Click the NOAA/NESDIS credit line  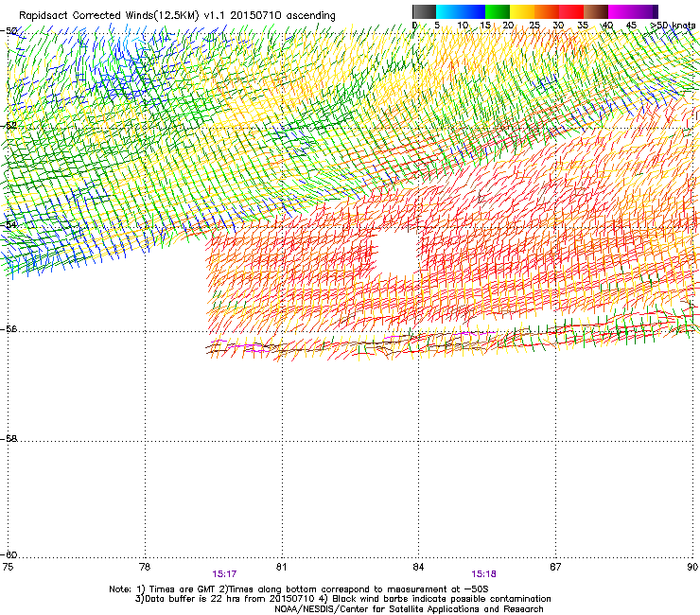pyautogui.click(x=409, y=609)
